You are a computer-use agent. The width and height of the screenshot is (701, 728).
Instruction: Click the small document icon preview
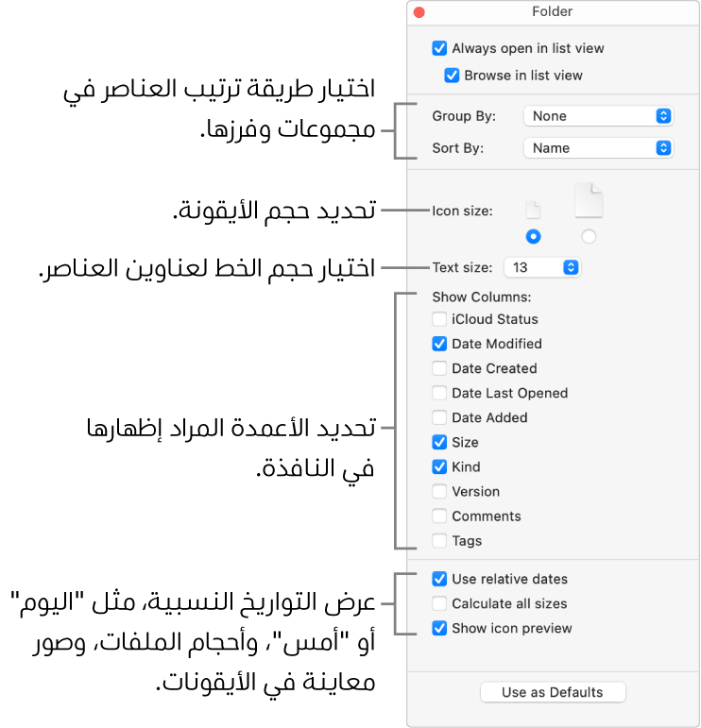(534, 211)
